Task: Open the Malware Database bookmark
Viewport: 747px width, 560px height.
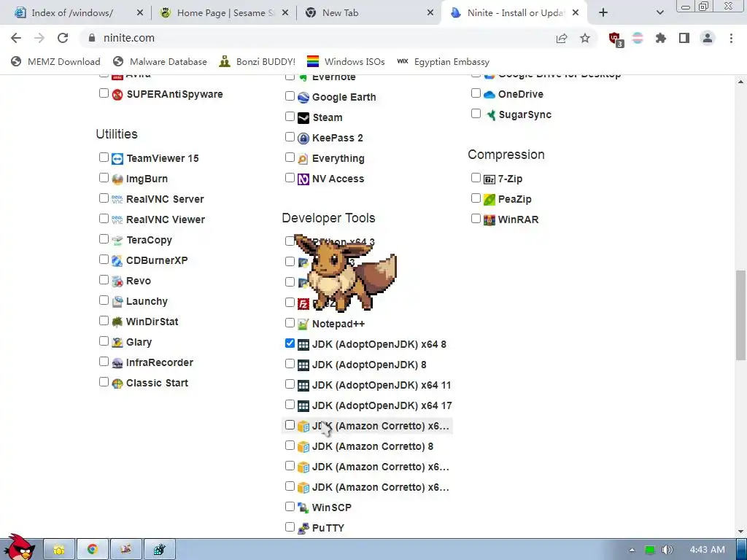Action: (160, 62)
